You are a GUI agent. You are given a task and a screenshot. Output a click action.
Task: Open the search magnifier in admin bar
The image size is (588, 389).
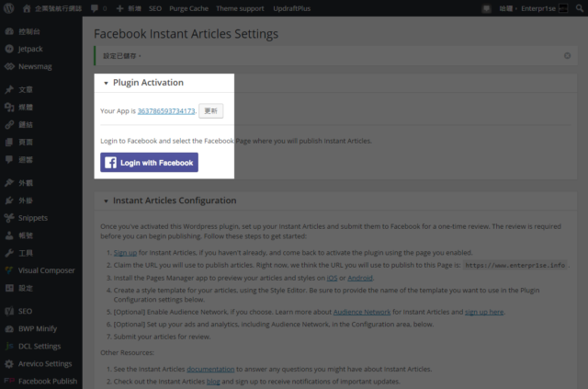580,8
